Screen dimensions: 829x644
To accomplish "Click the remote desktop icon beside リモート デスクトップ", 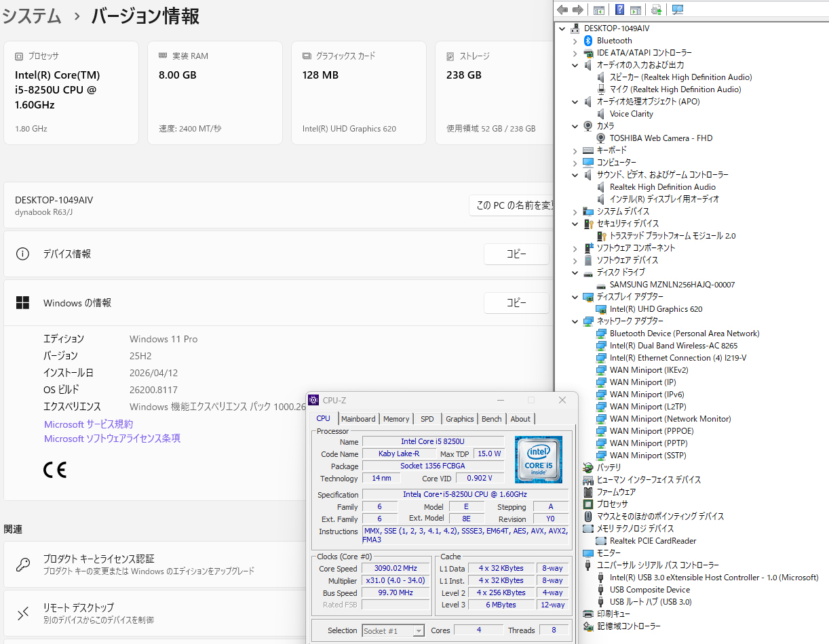I will tap(23, 613).
